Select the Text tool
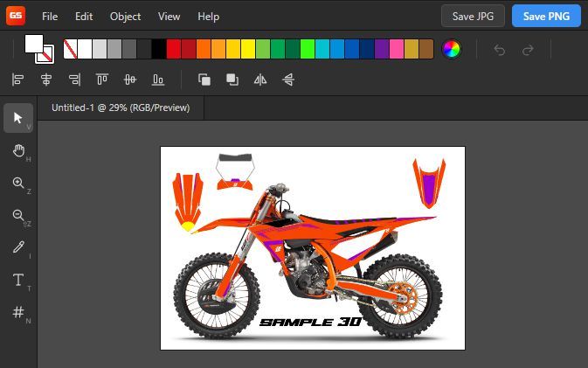The width and height of the screenshot is (588, 368). [18, 280]
